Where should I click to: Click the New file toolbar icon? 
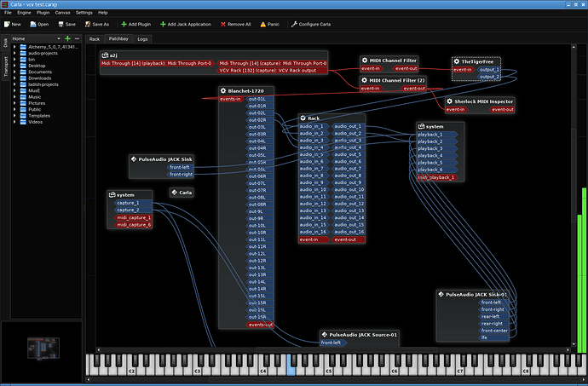7,25
